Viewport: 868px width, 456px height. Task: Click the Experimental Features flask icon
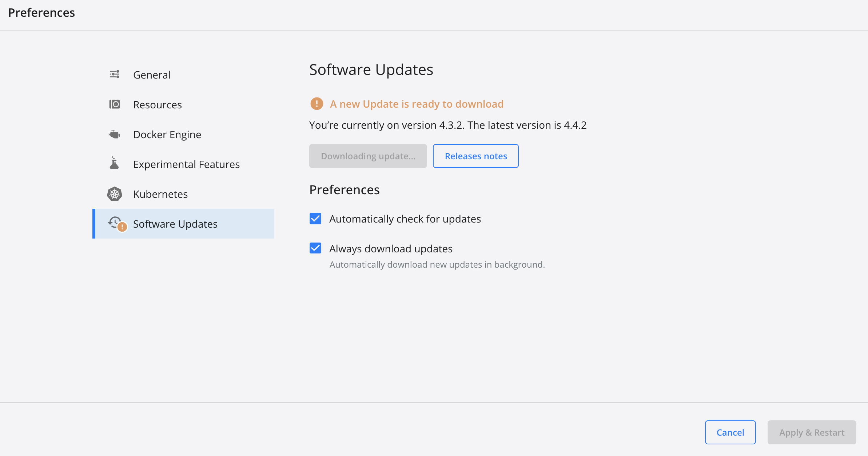(114, 164)
